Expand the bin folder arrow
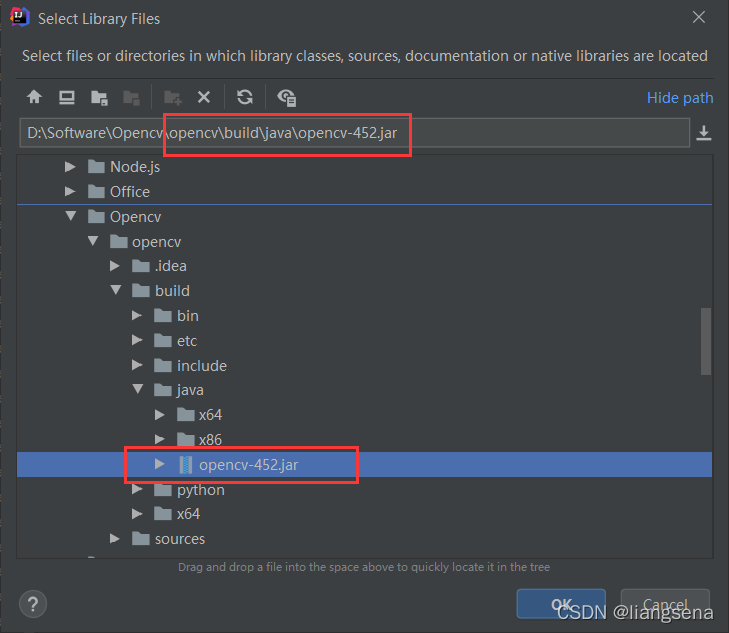 click(137, 316)
